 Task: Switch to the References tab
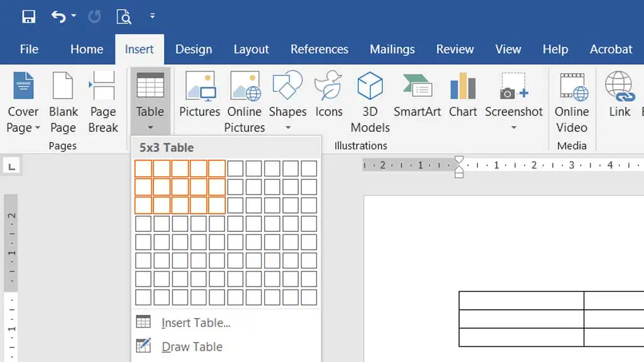click(x=319, y=49)
